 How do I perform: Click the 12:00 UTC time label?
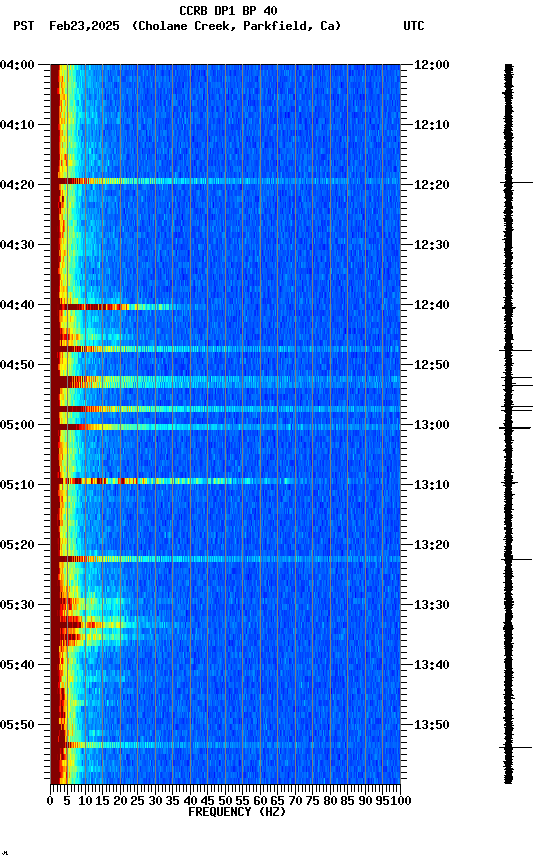coord(432,65)
